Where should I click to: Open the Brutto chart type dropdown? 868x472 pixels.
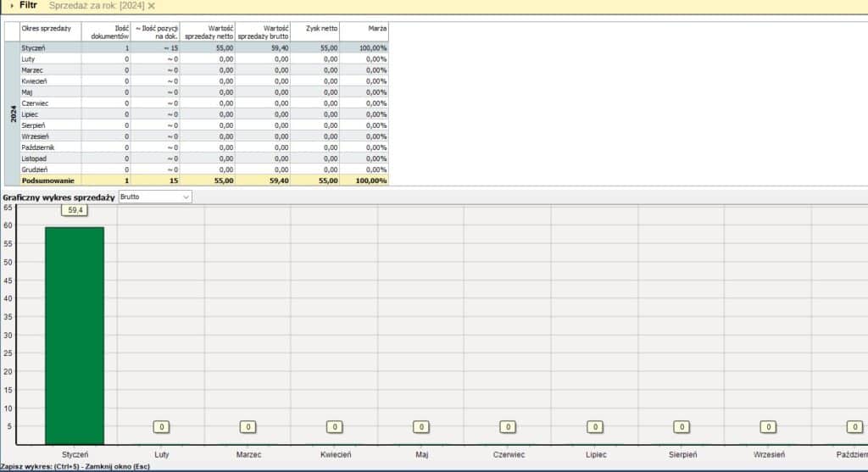155,197
